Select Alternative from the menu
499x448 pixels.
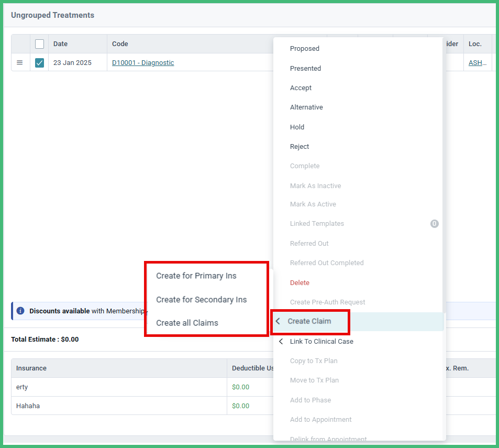coord(306,107)
